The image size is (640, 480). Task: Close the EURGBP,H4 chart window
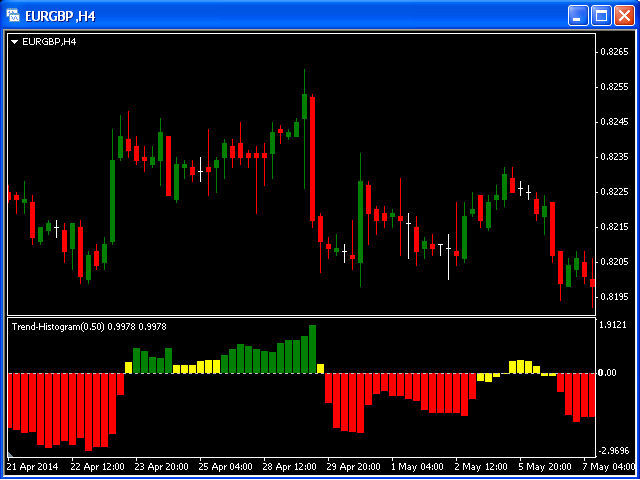[x=624, y=15]
